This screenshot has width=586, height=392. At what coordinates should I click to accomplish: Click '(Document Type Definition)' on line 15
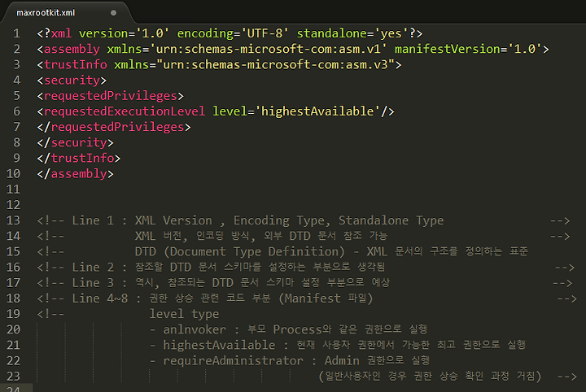pos(254,251)
